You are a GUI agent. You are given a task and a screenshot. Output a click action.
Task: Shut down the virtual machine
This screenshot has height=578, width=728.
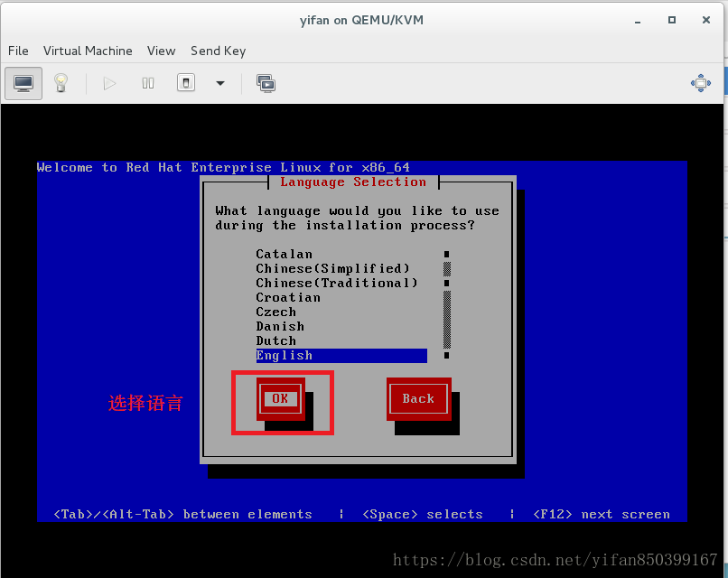186,83
